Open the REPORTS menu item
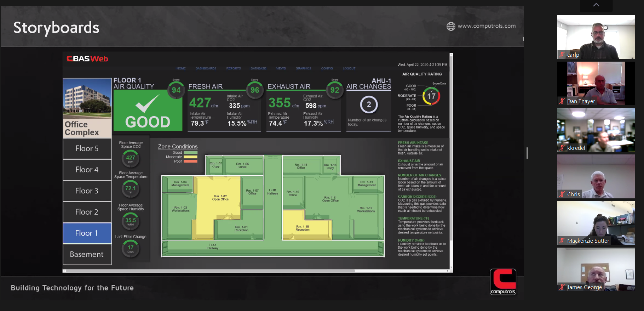The width and height of the screenshot is (644, 311). (x=234, y=68)
